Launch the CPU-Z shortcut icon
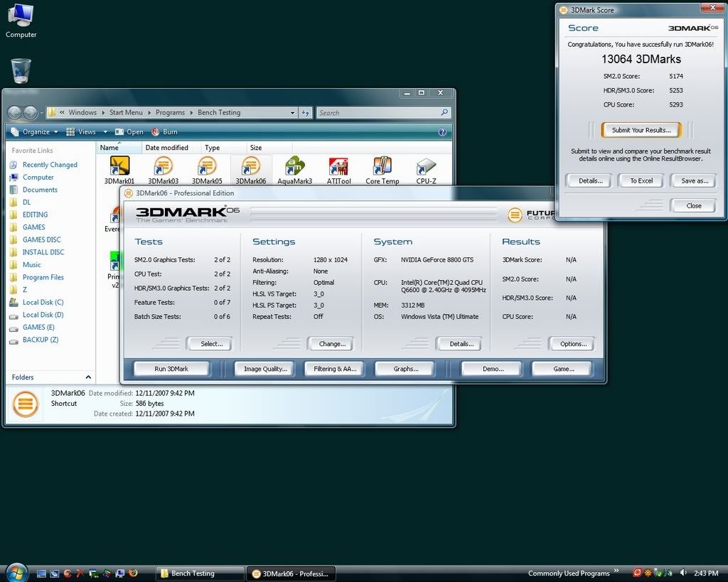 pyautogui.click(x=426, y=166)
